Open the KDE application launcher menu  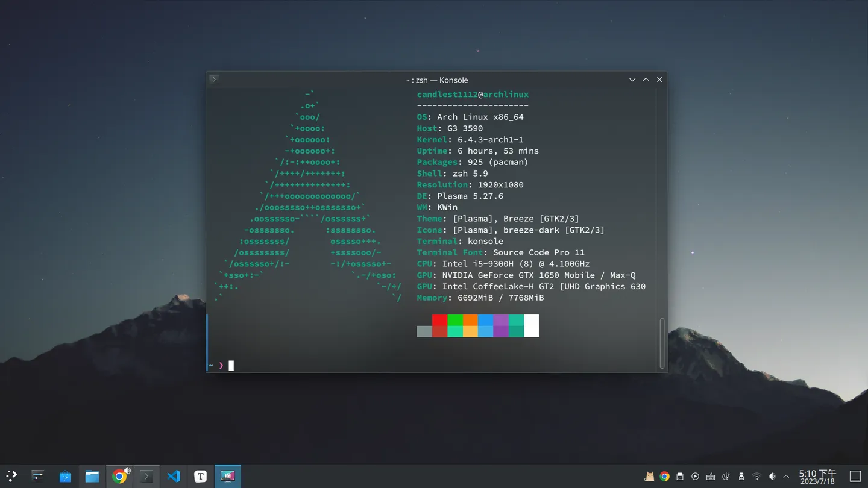pos(11,476)
